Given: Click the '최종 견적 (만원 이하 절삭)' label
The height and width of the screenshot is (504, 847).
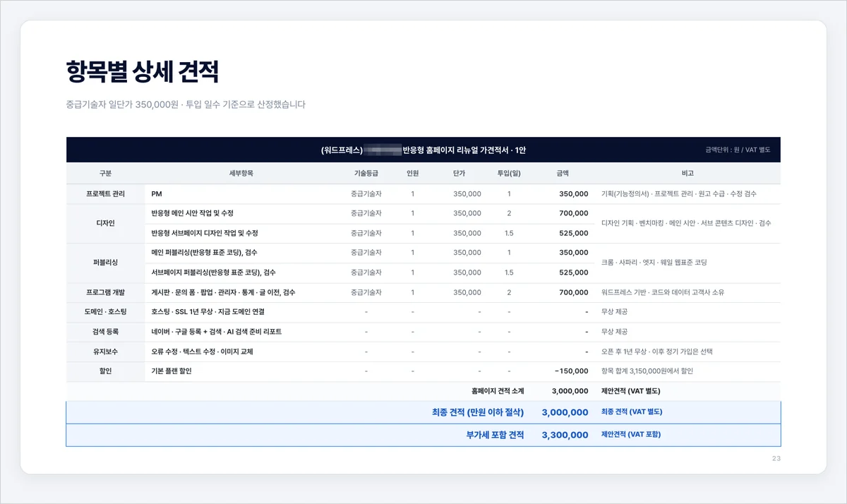Looking at the screenshot, I should tap(478, 412).
